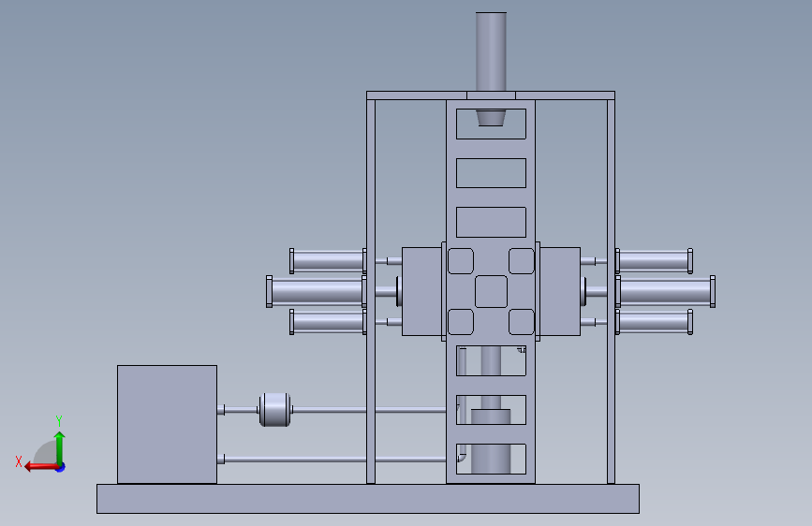This screenshot has width=812, height=526.
Task: Click the green Y-axis arrow of the triad
Action: point(60,447)
